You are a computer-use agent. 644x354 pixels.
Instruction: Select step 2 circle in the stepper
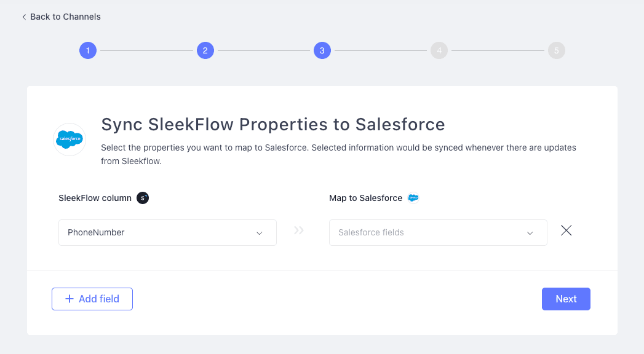coord(205,50)
